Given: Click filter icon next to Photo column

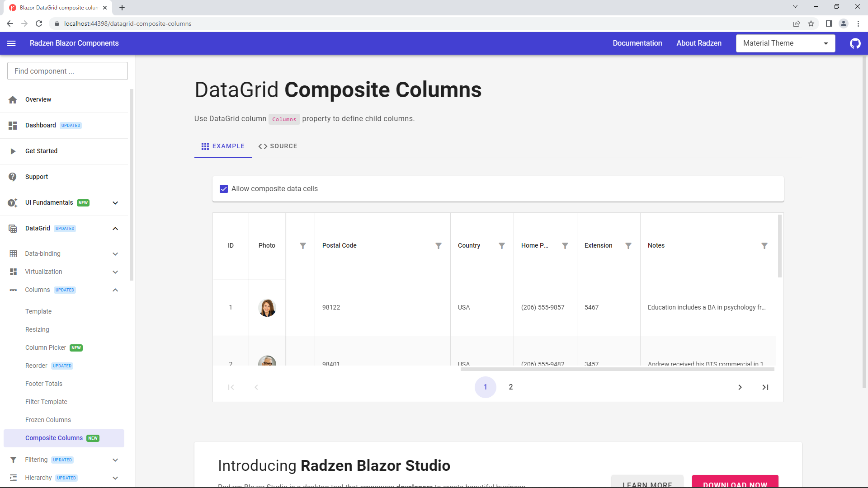Looking at the screenshot, I should tap(303, 246).
